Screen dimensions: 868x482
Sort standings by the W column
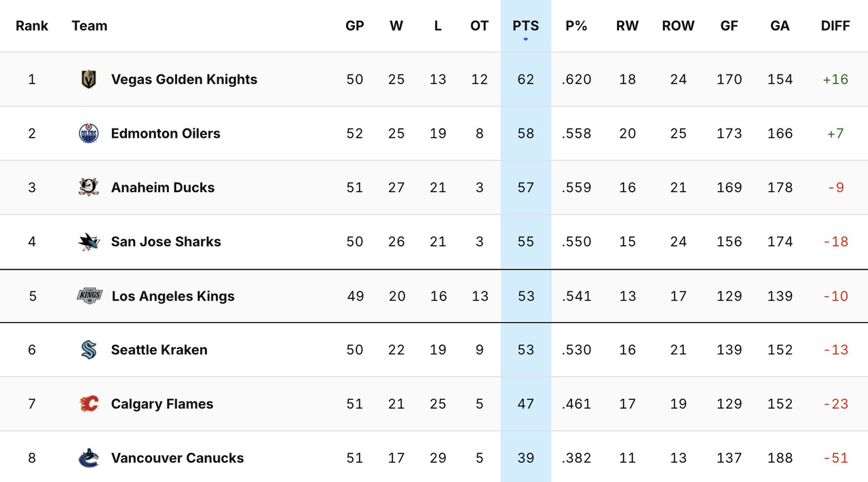396,26
